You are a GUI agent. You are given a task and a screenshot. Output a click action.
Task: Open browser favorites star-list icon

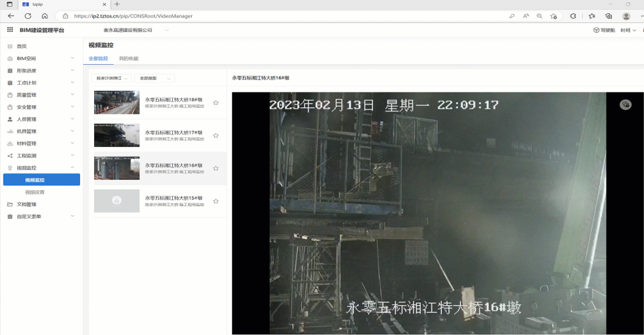[591, 16]
